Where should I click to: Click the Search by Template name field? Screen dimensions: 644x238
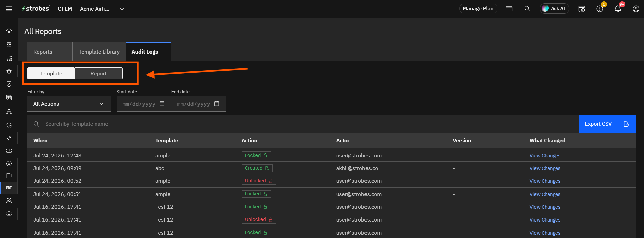(x=302, y=124)
